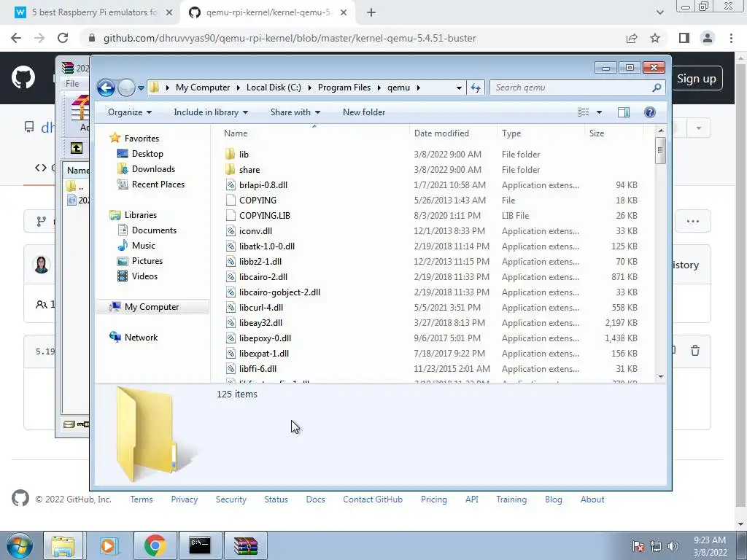Focus the Search qemu input field

[x=571, y=87]
